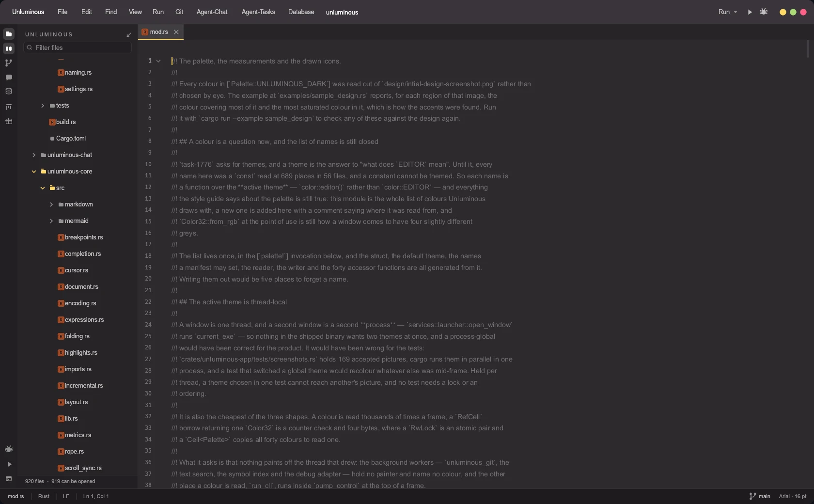Open the Agent-Tasks menu

pos(258,12)
